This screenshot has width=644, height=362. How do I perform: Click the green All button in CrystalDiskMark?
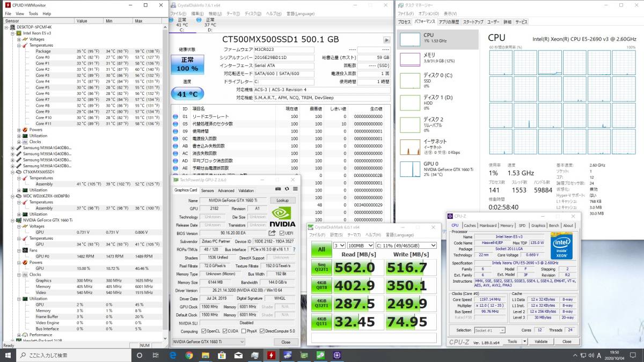pyautogui.click(x=321, y=249)
